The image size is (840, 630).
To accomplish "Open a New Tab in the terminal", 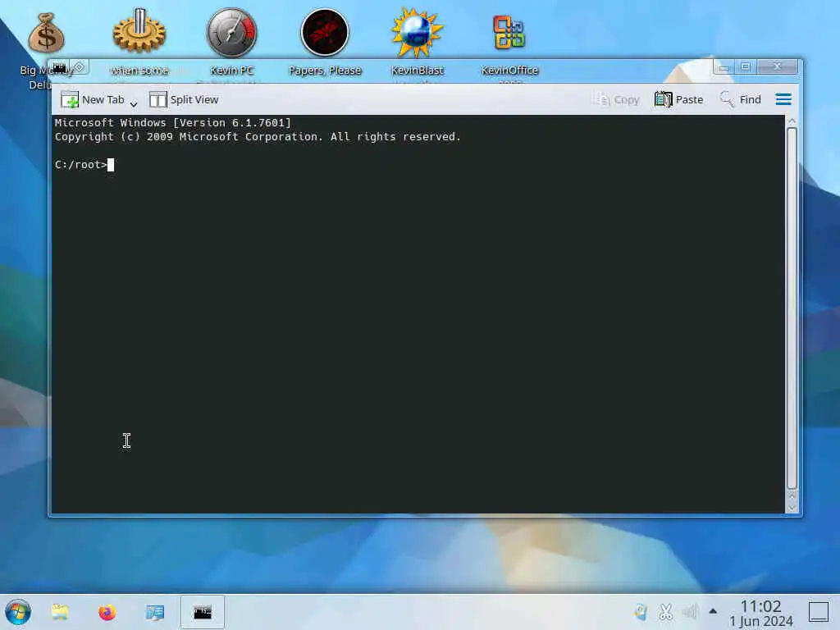I will pyautogui.click(x=92, y=99).
